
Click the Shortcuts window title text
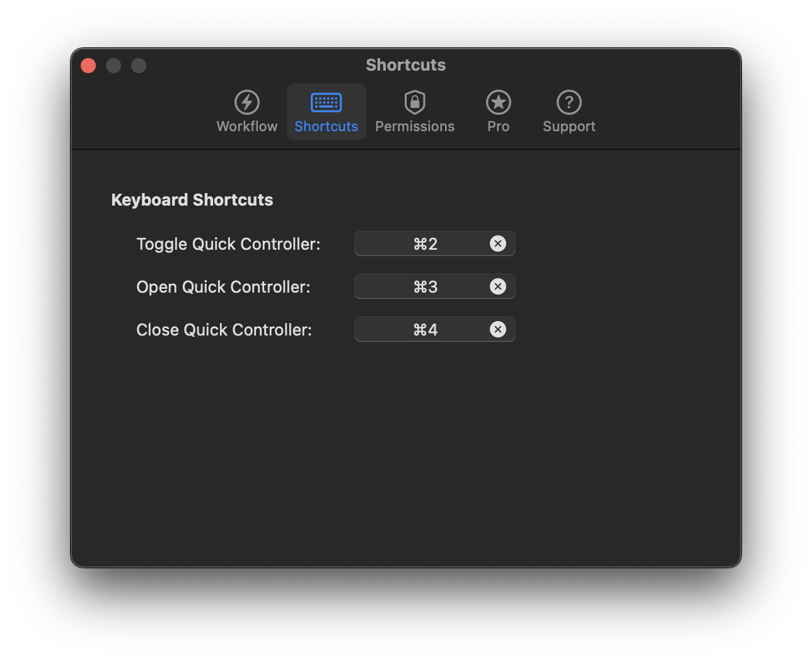tap(405, 65)
